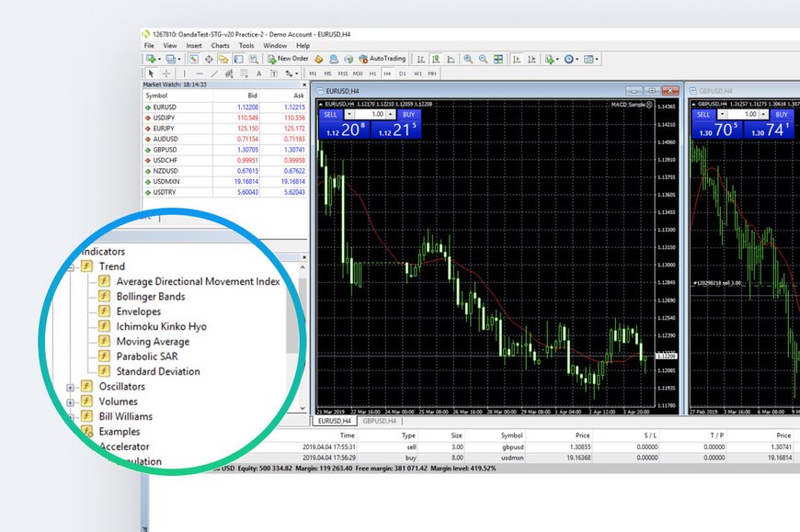The height and width of the screenshot is (532, 800).
Task: Expand the Volumes folder
Action: (x=71, y=402)
